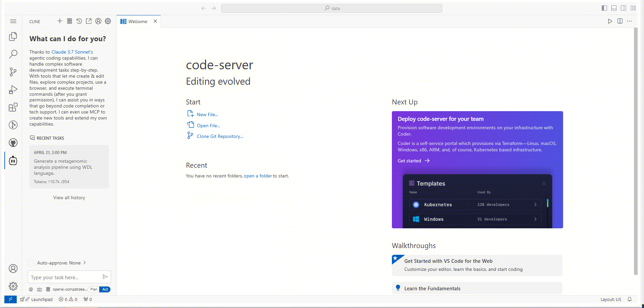The height and width of the screenshot is (308, 644).
Task: Open editor more actions ellipsis
Action: (x=630, y=21)
